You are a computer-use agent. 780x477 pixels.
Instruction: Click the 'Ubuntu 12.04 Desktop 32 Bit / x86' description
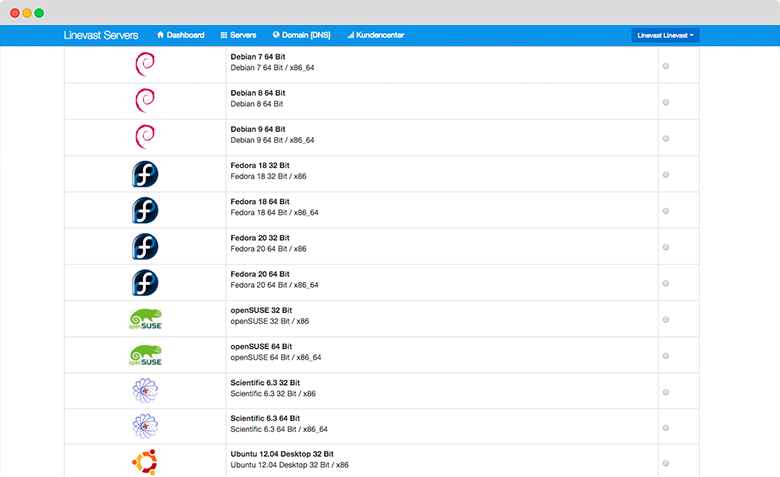290,465
